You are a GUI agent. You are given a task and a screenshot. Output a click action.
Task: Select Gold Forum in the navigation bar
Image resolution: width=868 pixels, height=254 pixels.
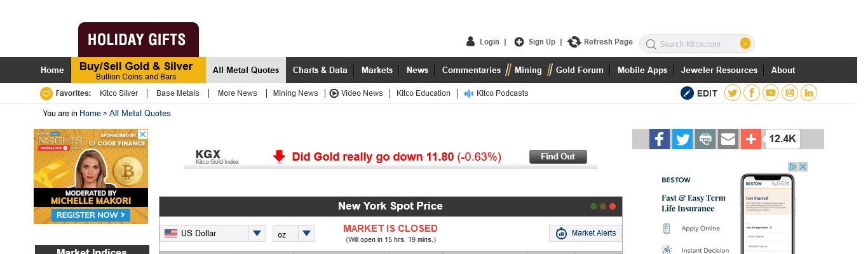point(580,70)
